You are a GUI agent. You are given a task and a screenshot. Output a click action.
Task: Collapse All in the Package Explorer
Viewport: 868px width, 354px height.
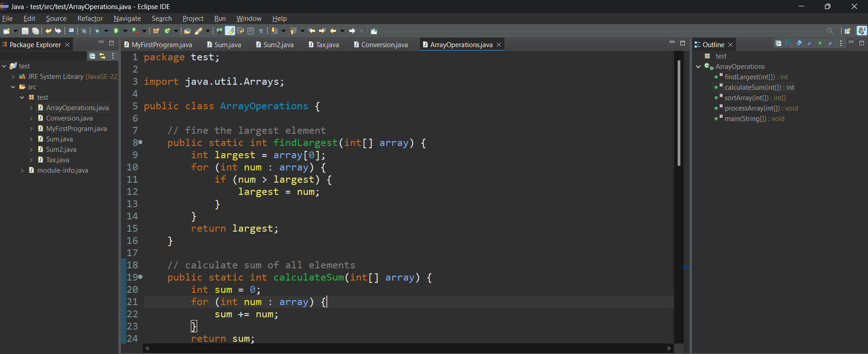pos(92,56)
